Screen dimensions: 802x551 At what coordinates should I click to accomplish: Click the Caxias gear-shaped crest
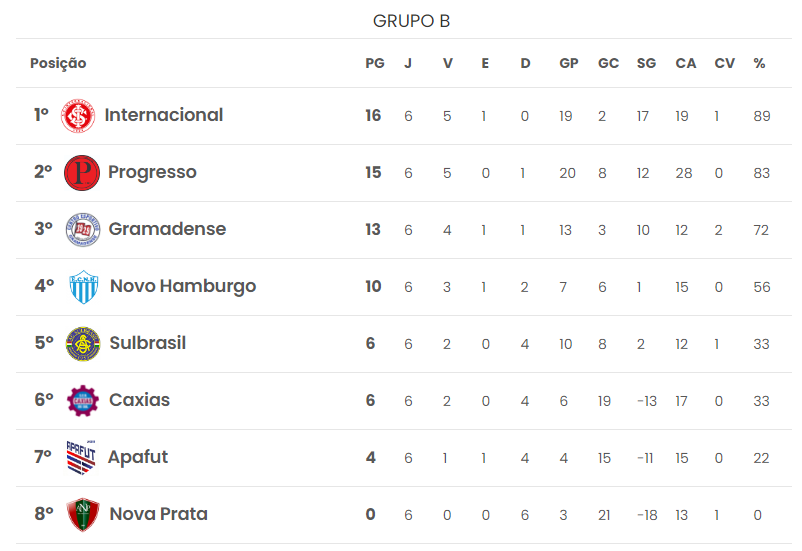pos(83,401)
